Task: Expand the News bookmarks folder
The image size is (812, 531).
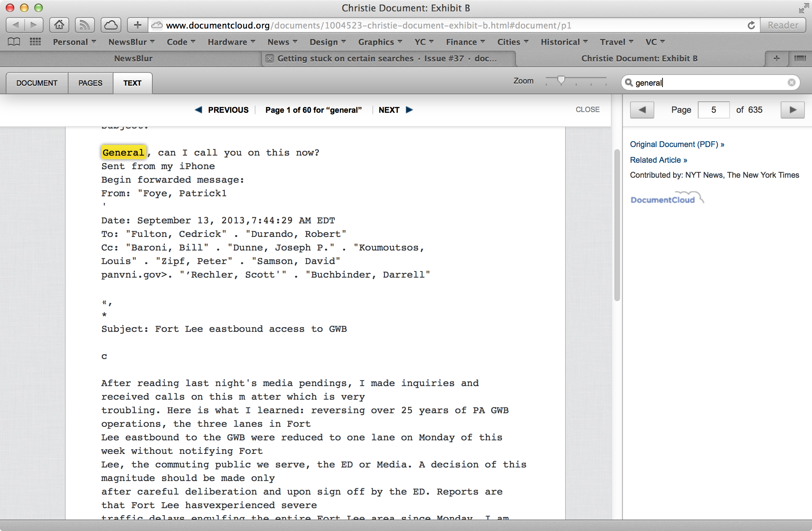Action: (x=283, y=42)
